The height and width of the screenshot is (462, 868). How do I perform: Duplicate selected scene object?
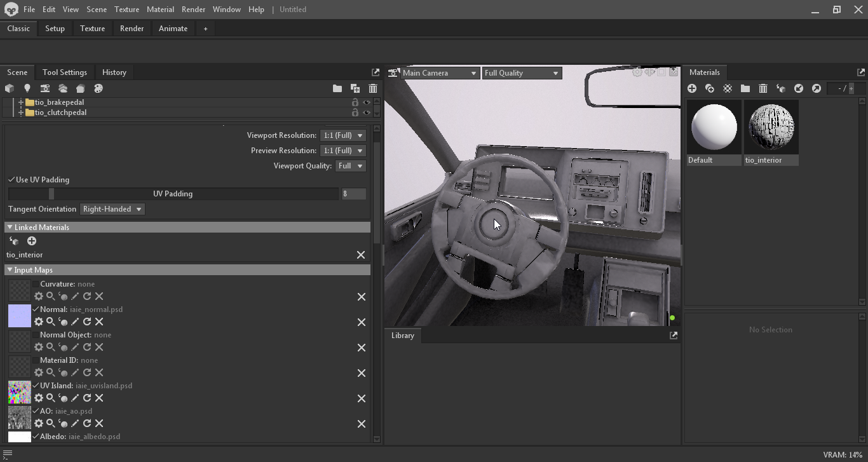click(x=355, y=88)
